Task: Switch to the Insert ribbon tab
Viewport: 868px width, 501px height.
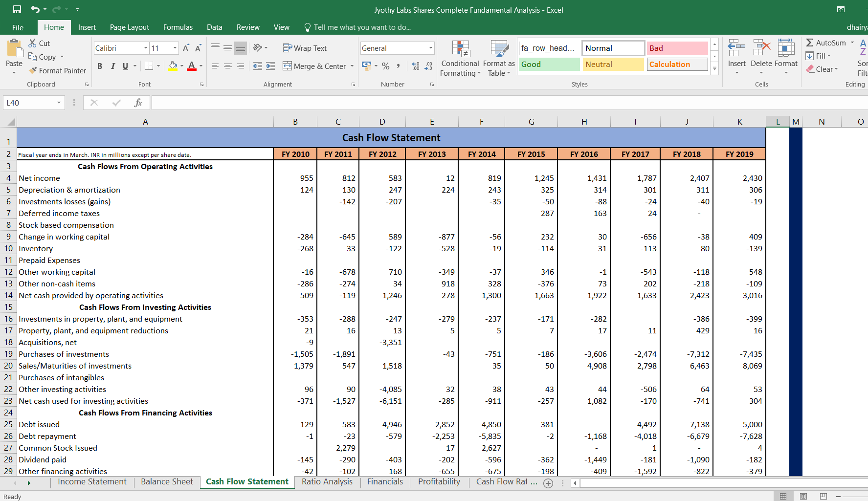Action: [x=87, y=27]
